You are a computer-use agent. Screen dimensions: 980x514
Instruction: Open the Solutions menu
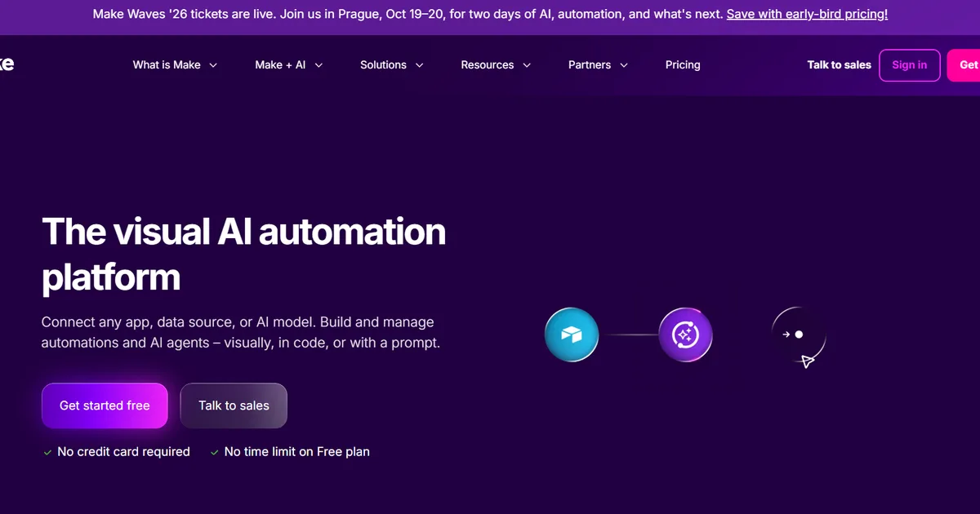(392, 65)
